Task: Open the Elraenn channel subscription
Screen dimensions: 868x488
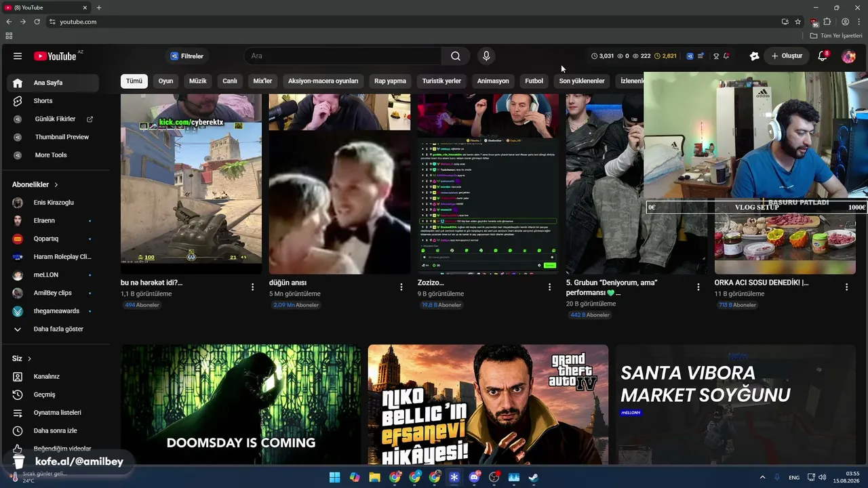Action: click(x=53, y=220)
